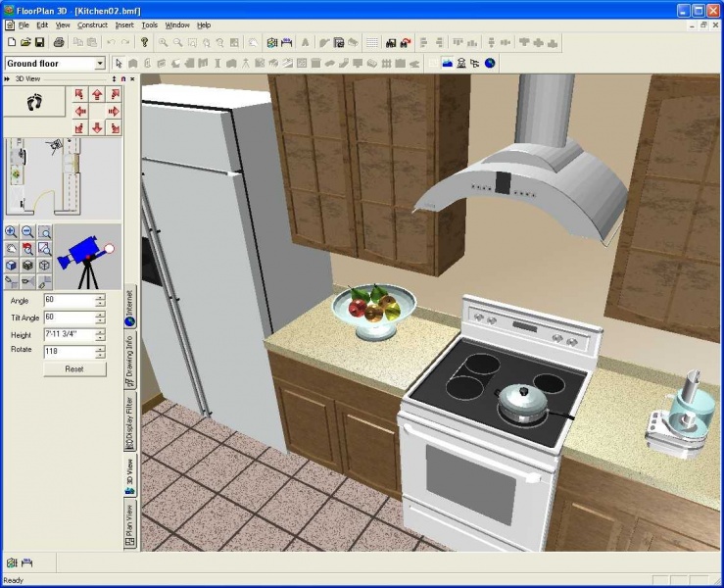Image resolution: width=724 pixels, height=588 pixels.
Task: Select the arrow pointer selection tool
Action: (x=120, y=64)
